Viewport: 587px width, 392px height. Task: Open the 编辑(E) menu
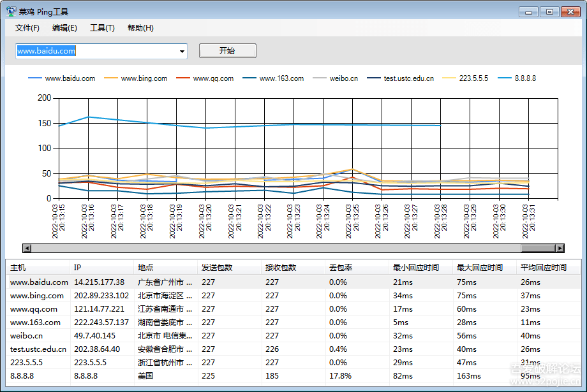(x=64, y=28)
